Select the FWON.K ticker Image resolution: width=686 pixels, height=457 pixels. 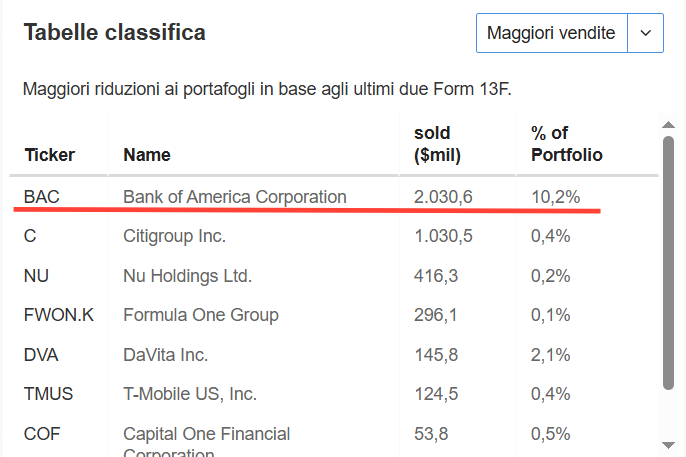click(59, 315)
